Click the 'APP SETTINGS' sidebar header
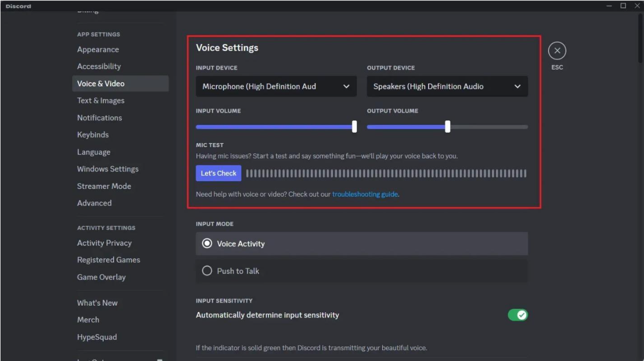 point(98,34)
